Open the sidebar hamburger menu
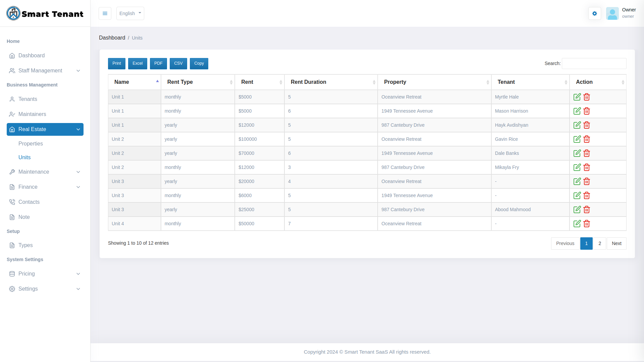The height and width of the screenshot is (362, 644). tap(105, 13)
